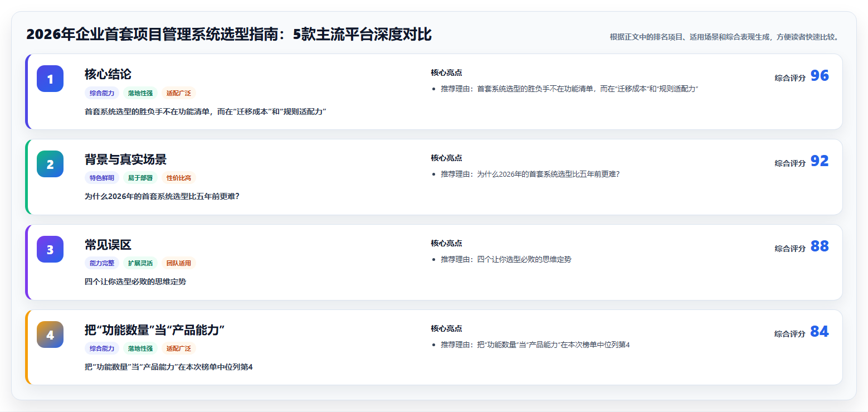Image resolution: width=868 pixels, height=412 pixels.
Task: Select the 扩展灵活 tag
Action: (140, 263)
